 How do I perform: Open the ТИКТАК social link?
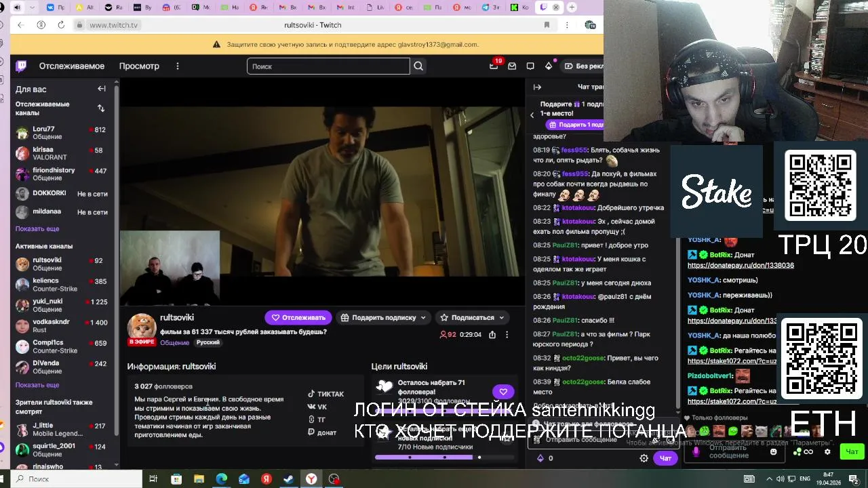click(x=325, y=394)
